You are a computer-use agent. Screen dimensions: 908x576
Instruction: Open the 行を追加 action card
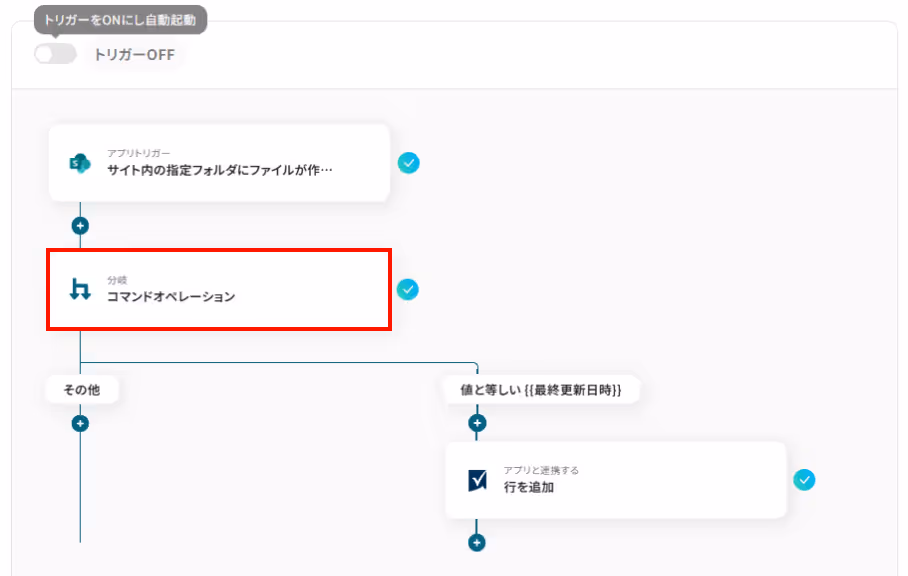point(616,480)
